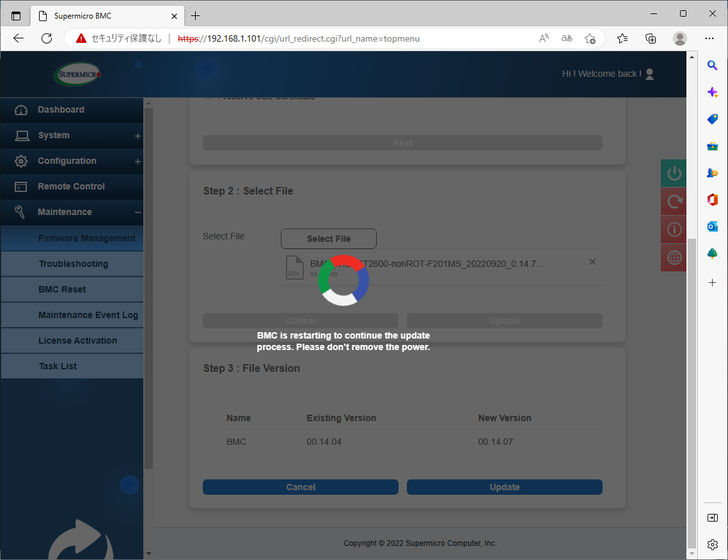Image resolution: width=728 pixels, height=560 pixels.
Task: Open the Remote Control menu item
Action: click(x=72, y=187)
